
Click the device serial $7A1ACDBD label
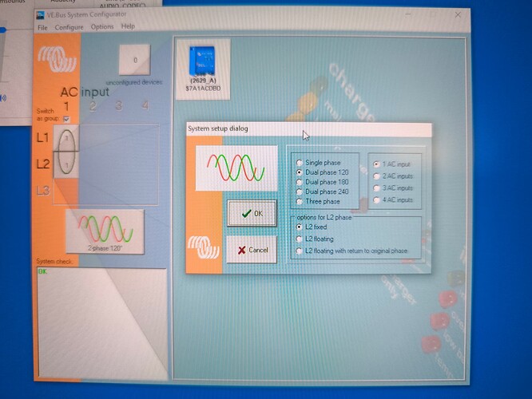[x=203, y=89]
